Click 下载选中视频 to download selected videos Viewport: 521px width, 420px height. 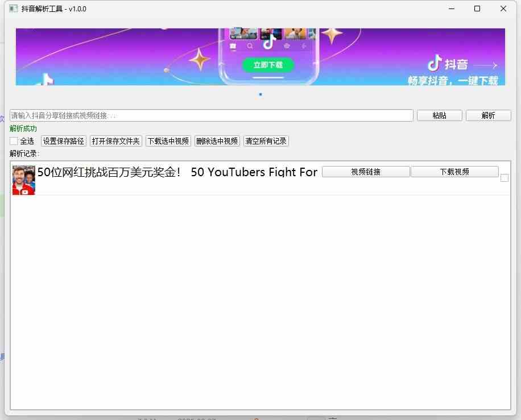[x=168, y=140]
